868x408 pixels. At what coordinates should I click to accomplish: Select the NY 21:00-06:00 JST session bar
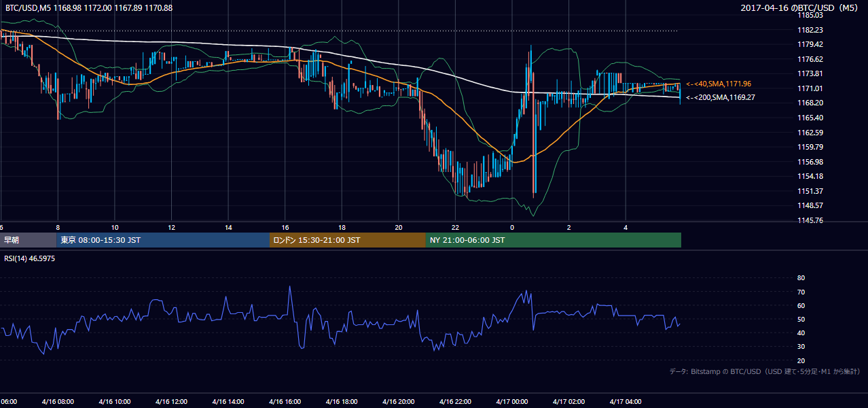coord(554,240)
